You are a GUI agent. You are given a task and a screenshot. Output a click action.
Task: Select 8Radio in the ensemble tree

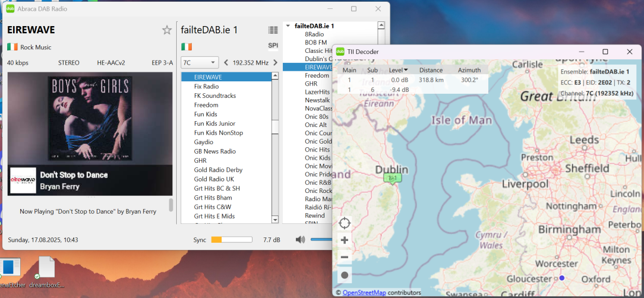[x=314, y=34]
